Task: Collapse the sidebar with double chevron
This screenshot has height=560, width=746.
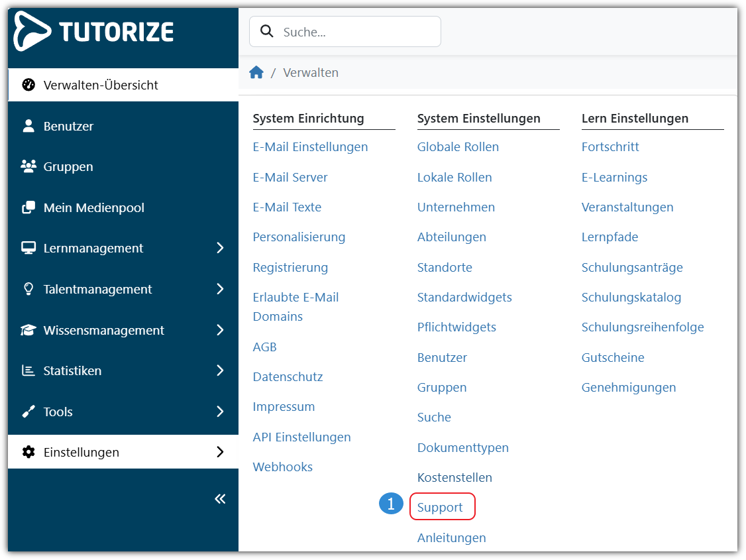Action: tap(220, 499)
